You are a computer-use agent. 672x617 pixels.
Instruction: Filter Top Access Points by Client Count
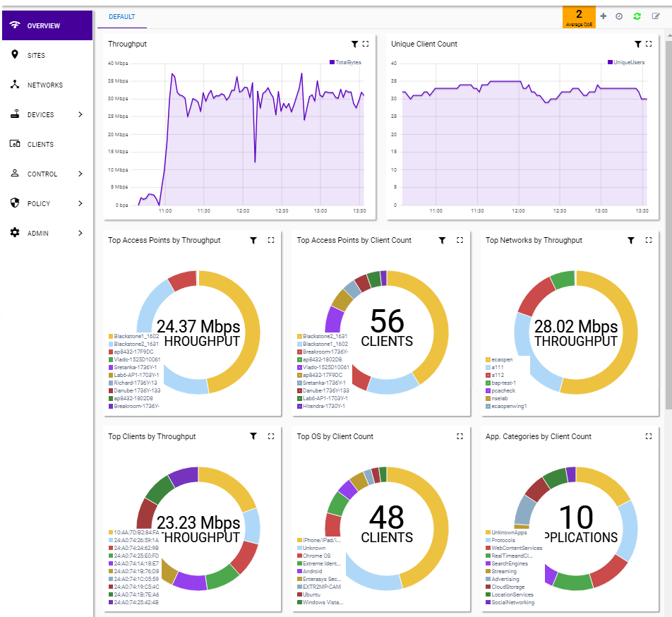(x=443, y=240)
